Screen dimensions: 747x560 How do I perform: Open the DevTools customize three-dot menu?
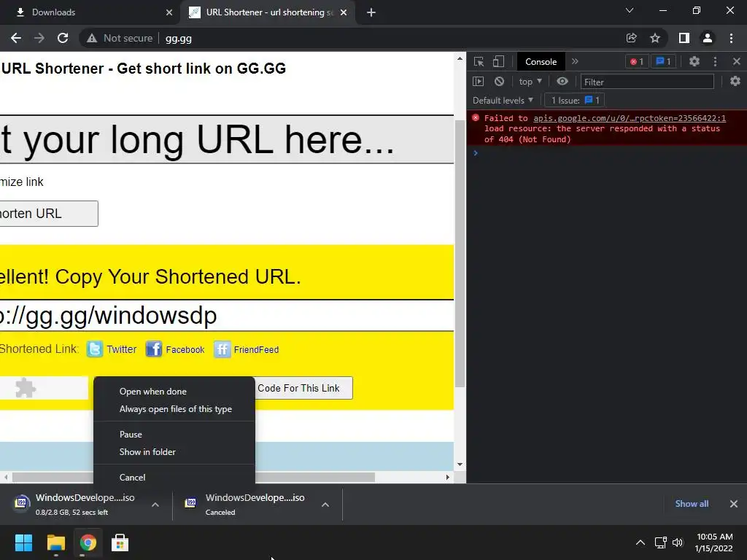pos(715,61)
